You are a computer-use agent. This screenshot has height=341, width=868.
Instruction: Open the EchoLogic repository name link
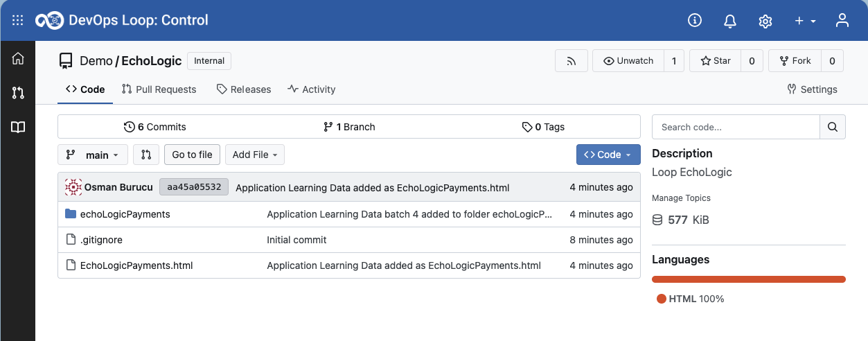(x=152, y=61)
